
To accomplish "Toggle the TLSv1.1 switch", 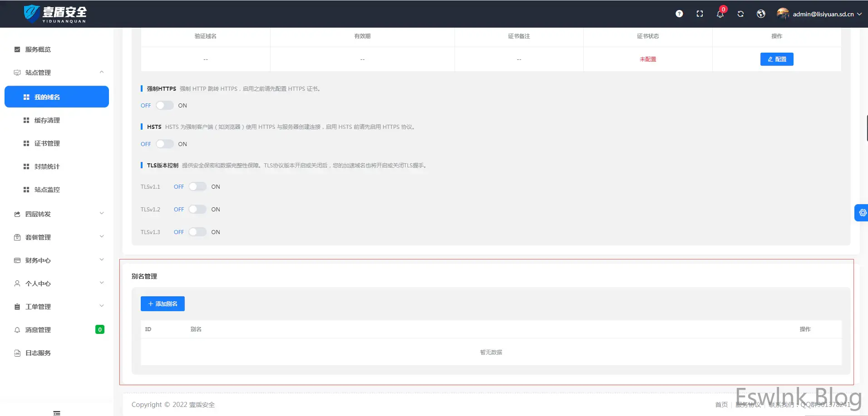I will click(197, 186).
